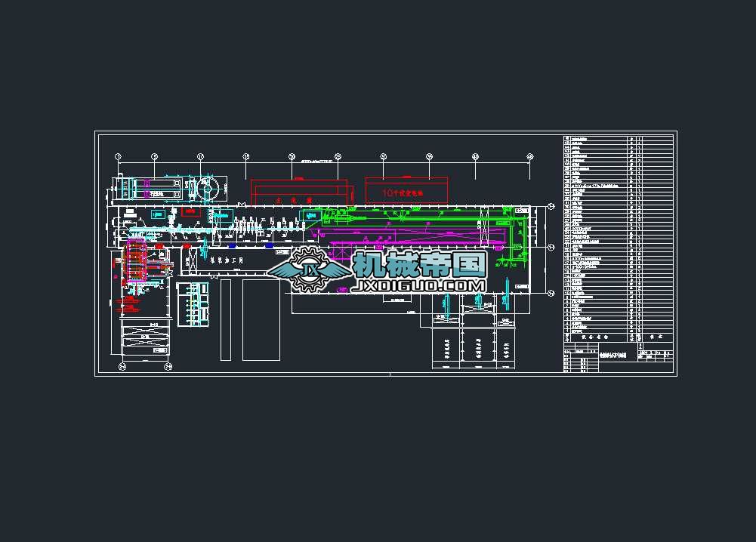Click the magenta bottling machine cluster
This screenshot has height=542, width=756.
click(x=137, y=260)
